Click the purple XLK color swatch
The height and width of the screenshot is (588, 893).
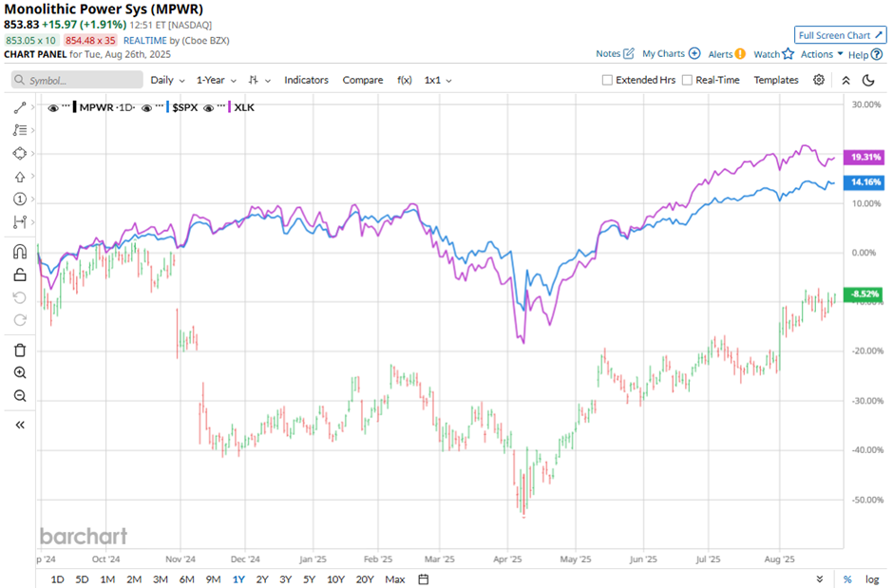230,107
